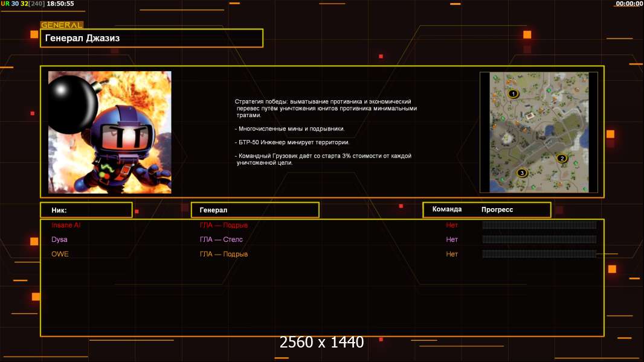
Task: Select player name 'Dysa'
Action: pos(59,240)
